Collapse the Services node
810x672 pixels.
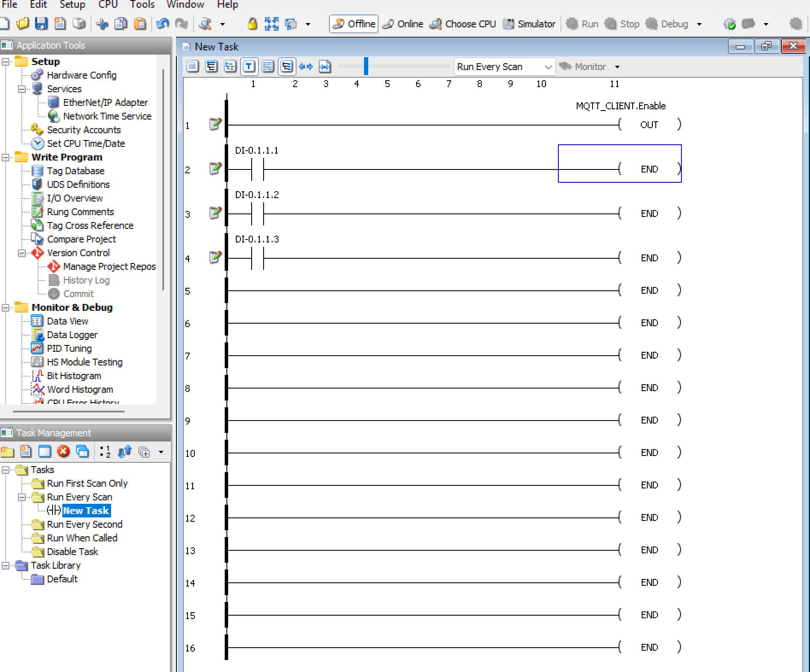coord(22,89)
